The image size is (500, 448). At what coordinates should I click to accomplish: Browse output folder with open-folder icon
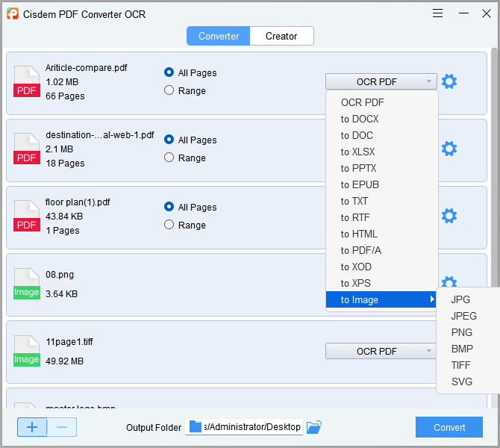point(313,427)
